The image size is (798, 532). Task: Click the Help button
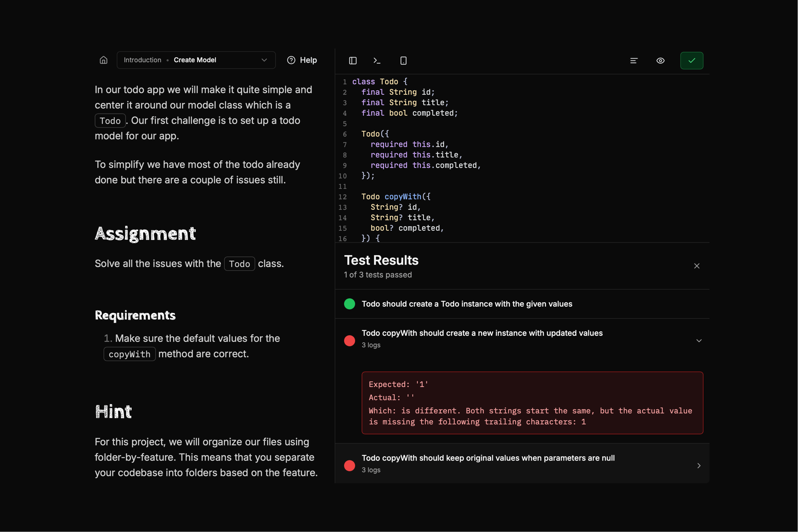click(x=302, y=60)
